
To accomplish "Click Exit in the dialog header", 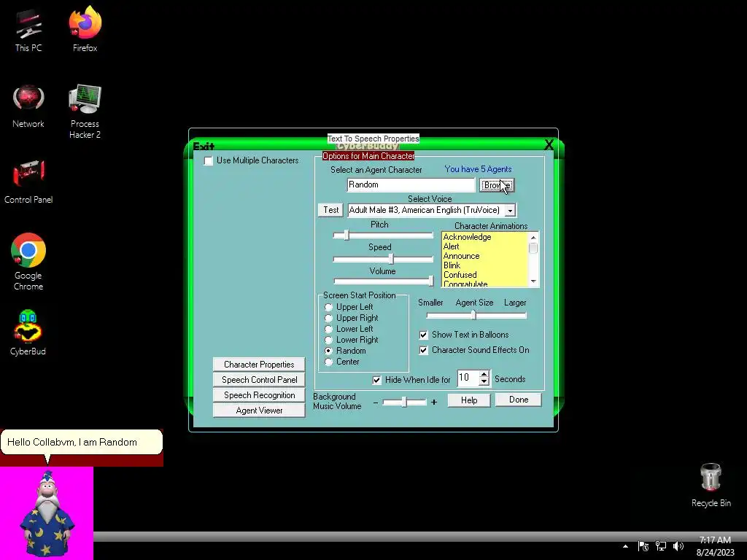I will (204, 146).
